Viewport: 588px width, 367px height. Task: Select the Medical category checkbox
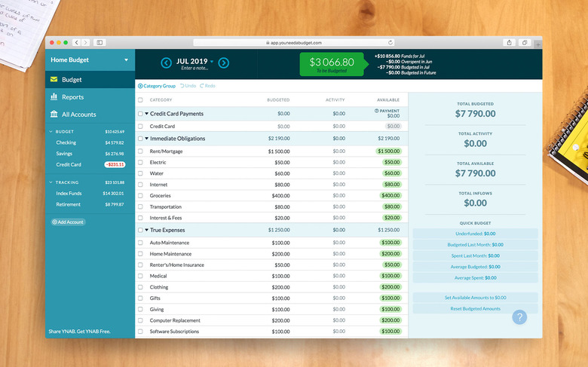click(140, 276)
